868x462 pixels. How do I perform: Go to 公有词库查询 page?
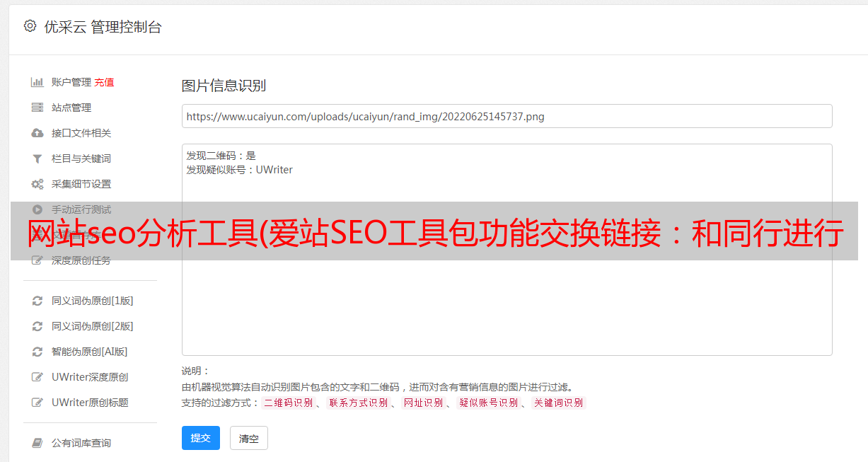[x=81, y=443]
